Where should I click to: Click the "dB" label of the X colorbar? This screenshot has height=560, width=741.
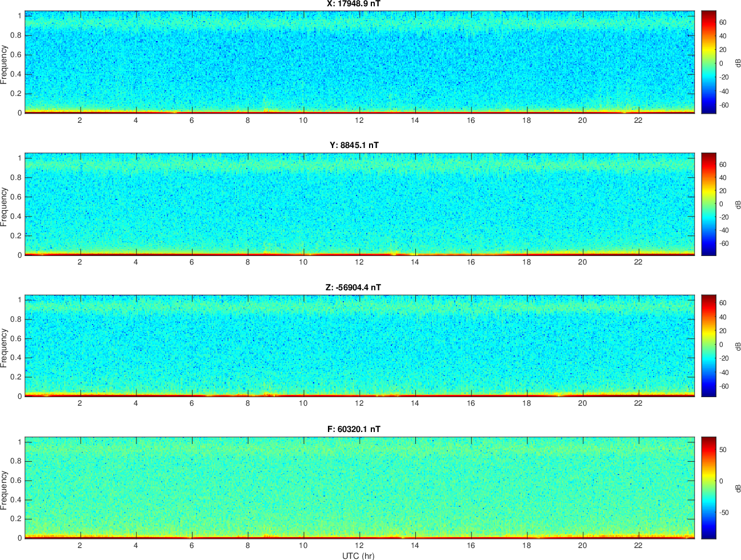coord(738,63)
